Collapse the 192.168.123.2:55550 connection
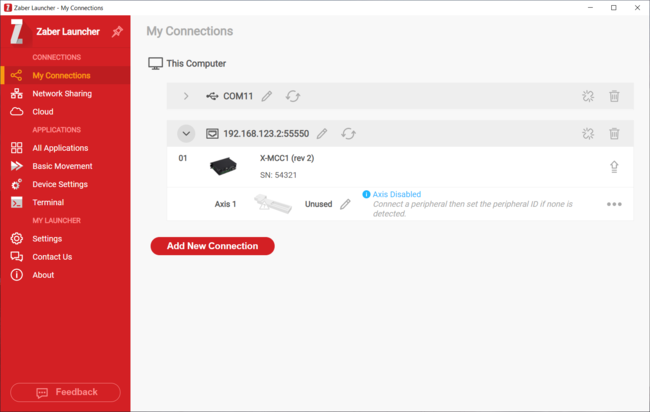Viewport: 650px width, 412px height. (x=186, y=133)
